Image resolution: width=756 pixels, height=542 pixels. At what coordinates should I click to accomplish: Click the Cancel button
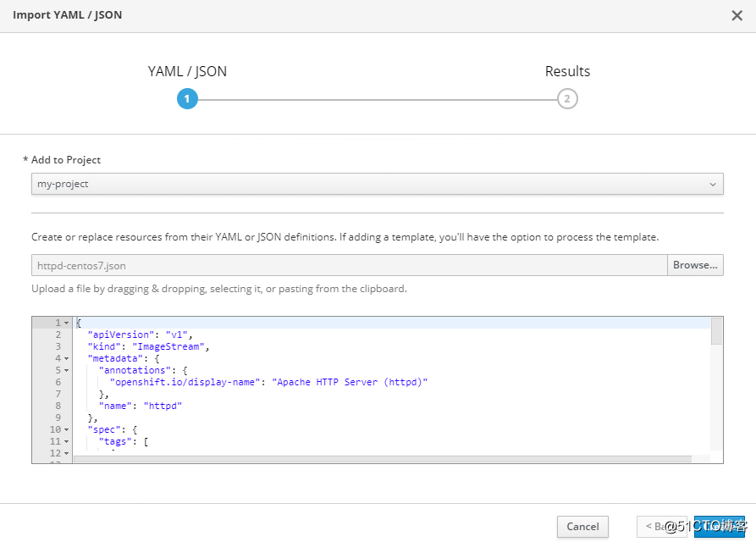point(582,527)
